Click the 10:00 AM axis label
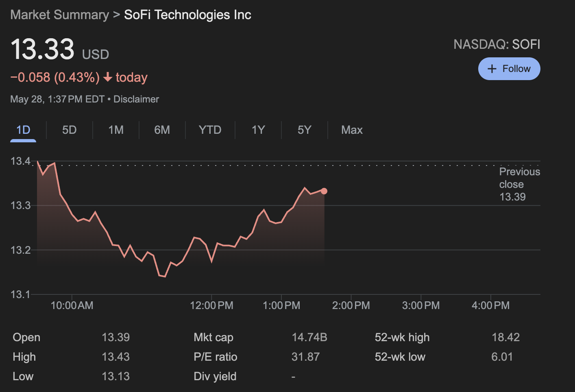Screen dimensions: 575x392 72,305
